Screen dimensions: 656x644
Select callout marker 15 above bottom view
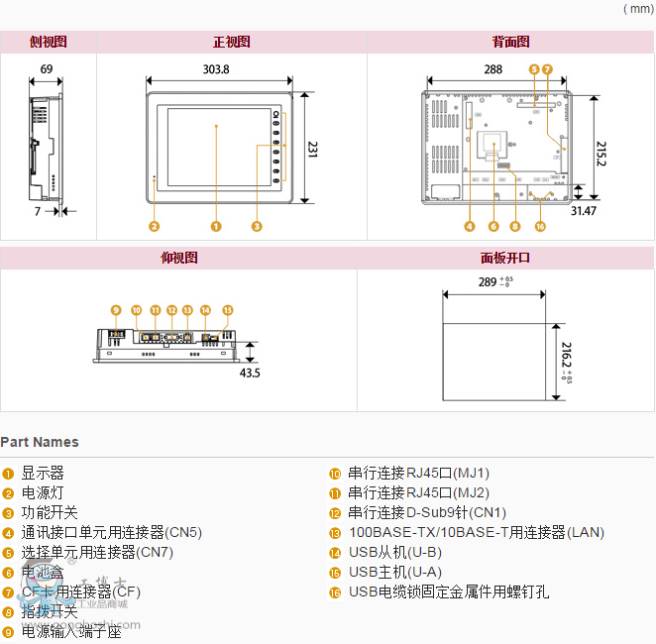(x=227, y=310)
